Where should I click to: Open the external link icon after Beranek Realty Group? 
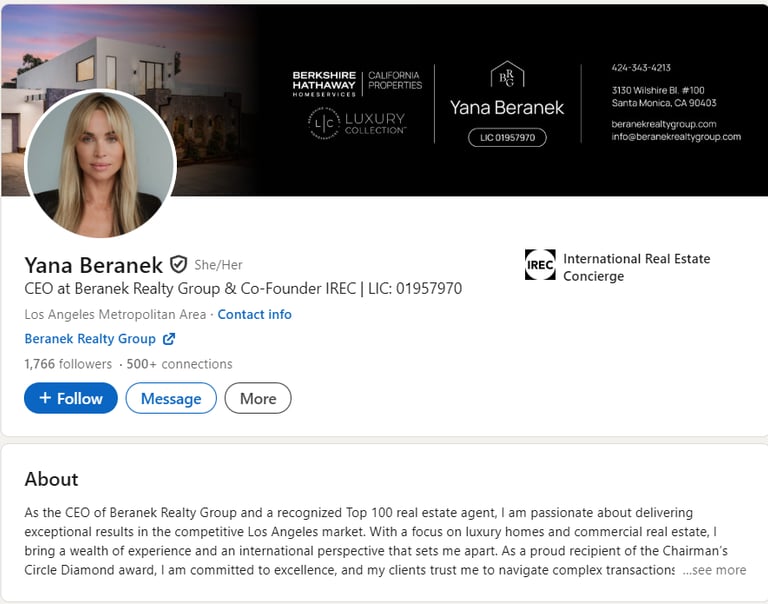tap(168, 338)
